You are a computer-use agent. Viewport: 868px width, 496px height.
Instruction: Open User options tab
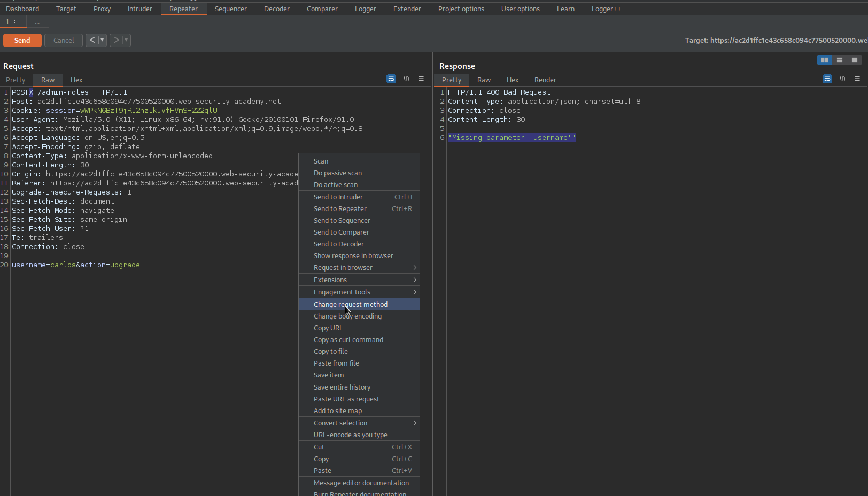[521, 9]
